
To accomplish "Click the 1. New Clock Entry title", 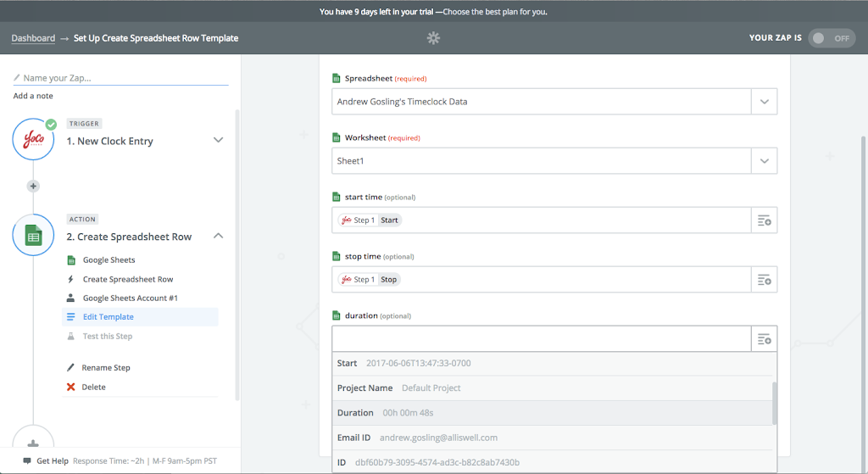I will pos(109,142).
